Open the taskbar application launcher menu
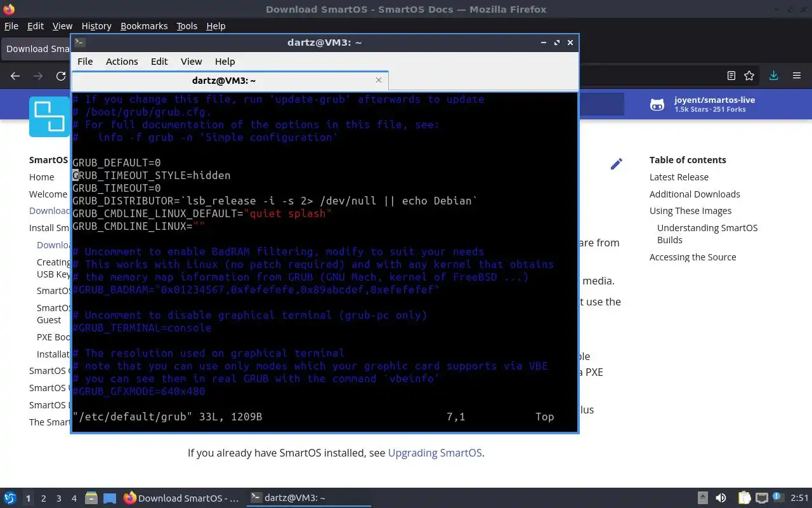This screenshot has width=812, height=508. point(10,498)
